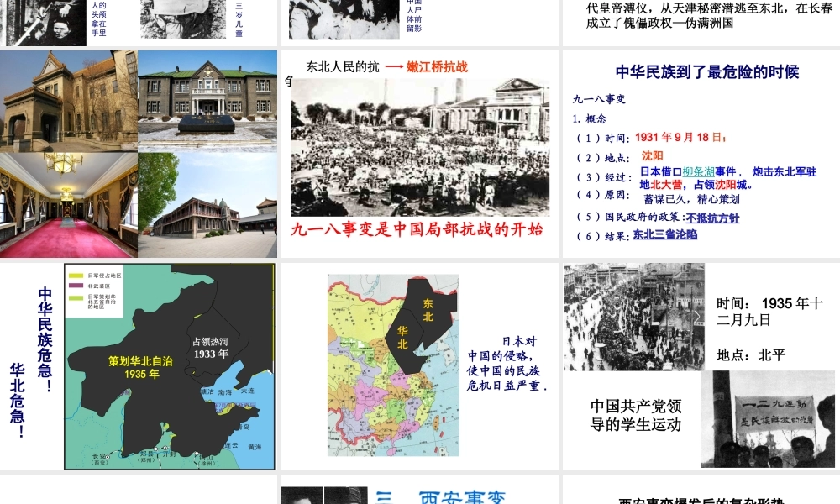Select the 大连 label on the map

248,391
